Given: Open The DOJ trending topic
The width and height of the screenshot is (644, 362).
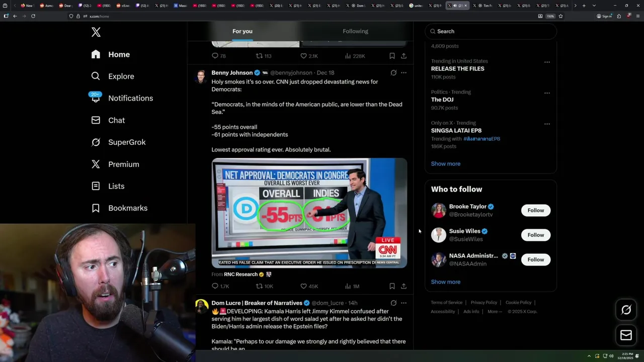Looking at the screenshot, I should [x=442, y=100].
